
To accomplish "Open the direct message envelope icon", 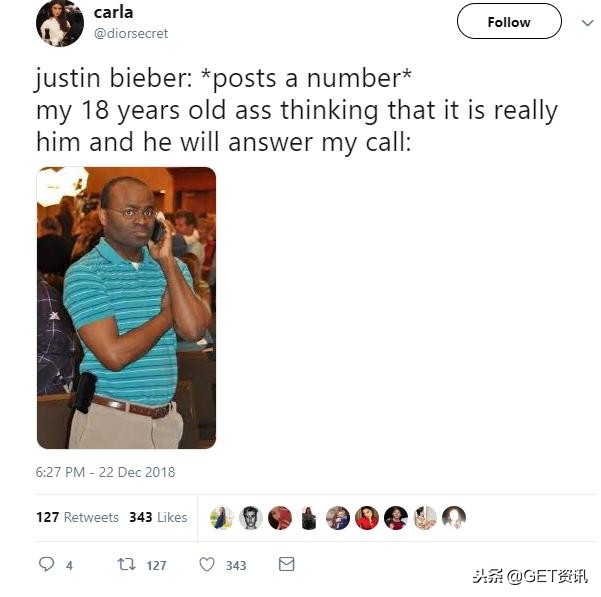I will [x=286, y=564].
